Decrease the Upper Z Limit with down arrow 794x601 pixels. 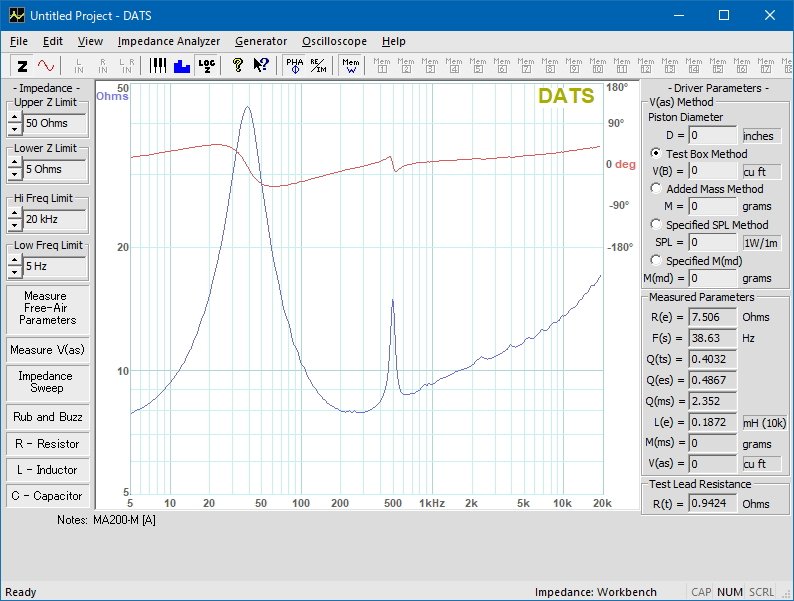[x=15, y=129]
